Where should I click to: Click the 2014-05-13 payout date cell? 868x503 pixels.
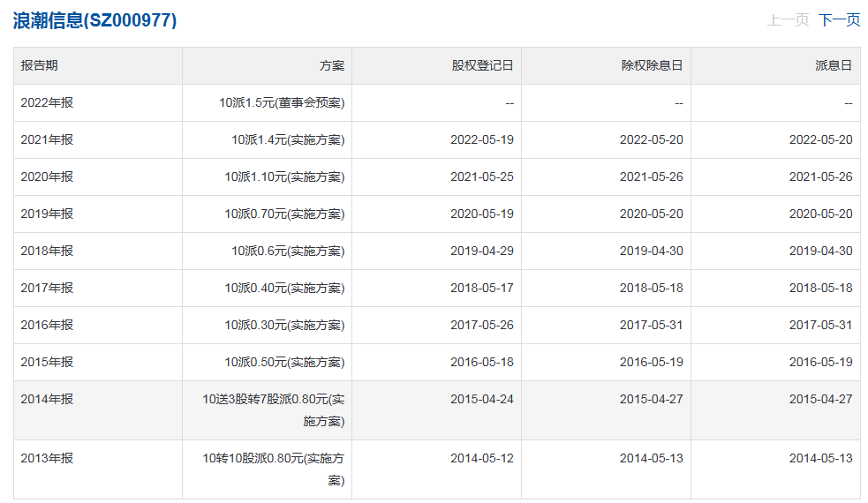pos(821,458)
